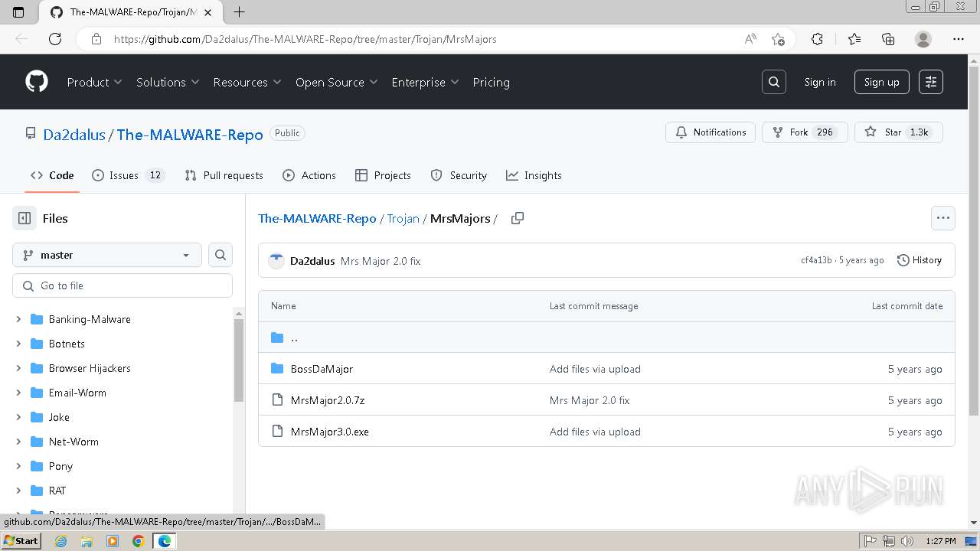The height and width of the screenshot is (551, 980).
Task: Switch to the Code tab
Action: pyautogui.click(x=52, y=175)
